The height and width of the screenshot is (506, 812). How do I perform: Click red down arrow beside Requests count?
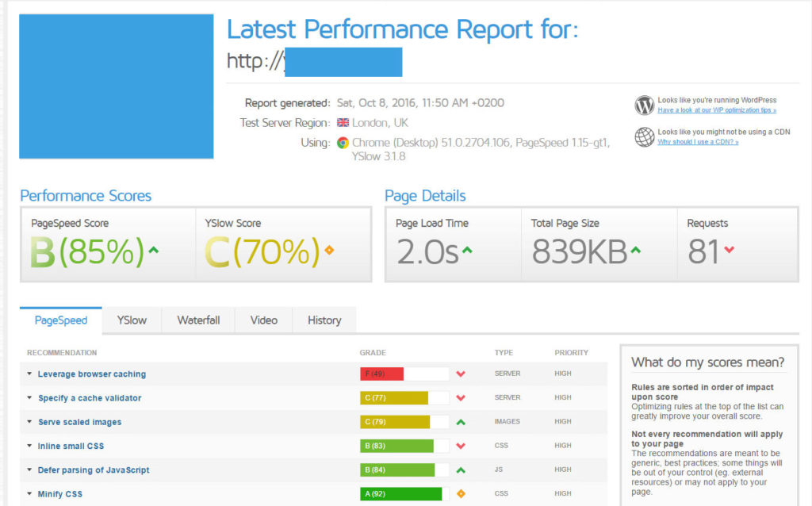(x=730, y=251)
